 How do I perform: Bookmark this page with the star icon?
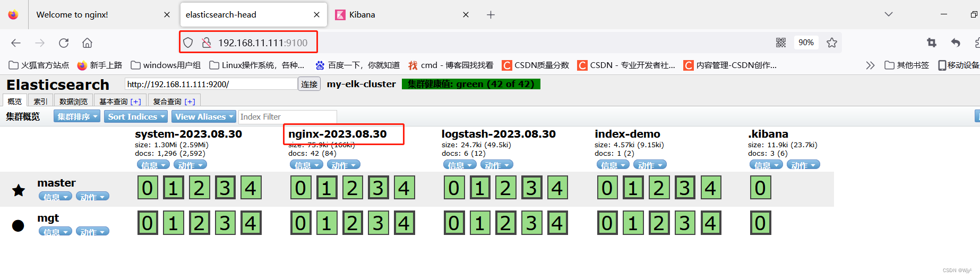click(x=832, y=43)
